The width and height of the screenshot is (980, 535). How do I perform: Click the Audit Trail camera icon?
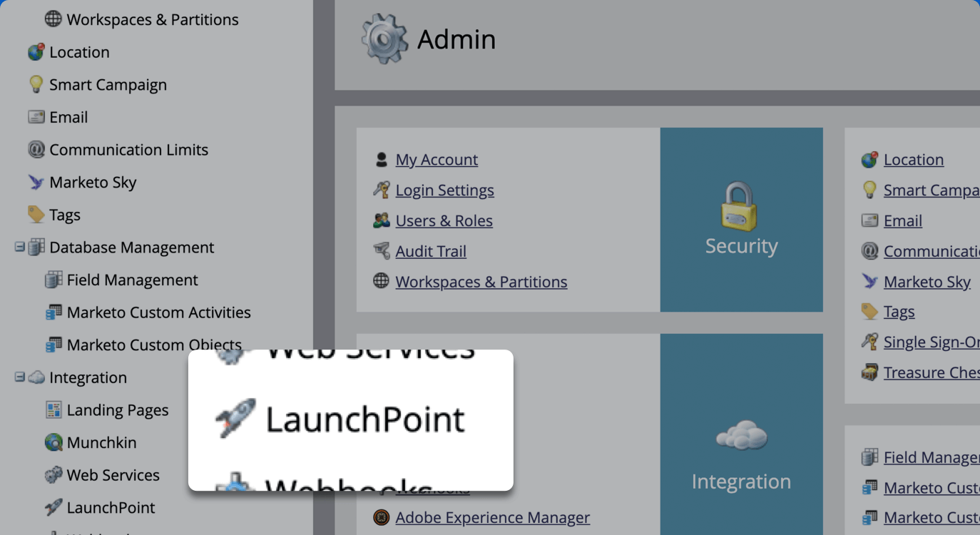[382, 251]
